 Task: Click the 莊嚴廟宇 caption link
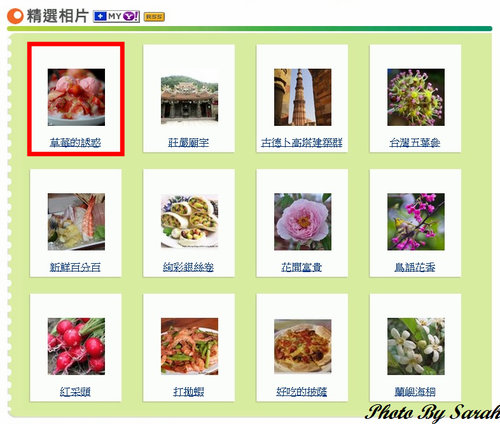(x=189, y=143)
